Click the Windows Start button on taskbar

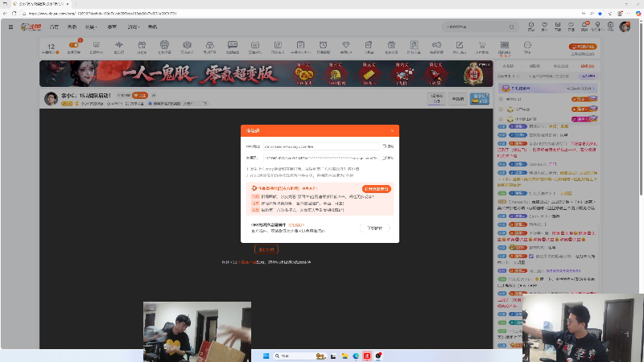point(266,356)
